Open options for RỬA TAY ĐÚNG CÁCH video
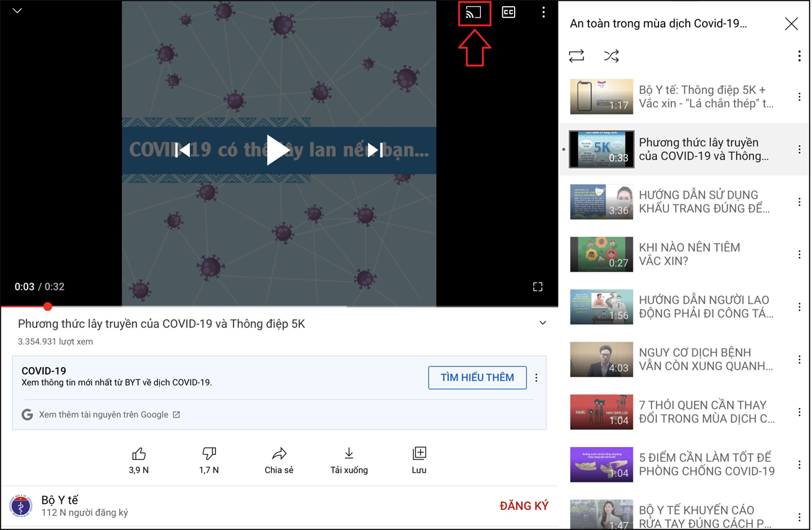 pos(799,517)
